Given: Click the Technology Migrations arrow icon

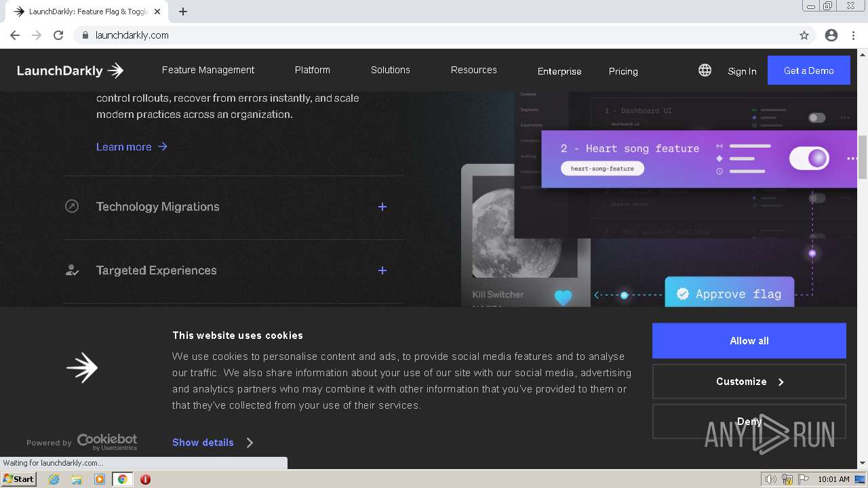Looking at the screenshot, I should (72, 206).
